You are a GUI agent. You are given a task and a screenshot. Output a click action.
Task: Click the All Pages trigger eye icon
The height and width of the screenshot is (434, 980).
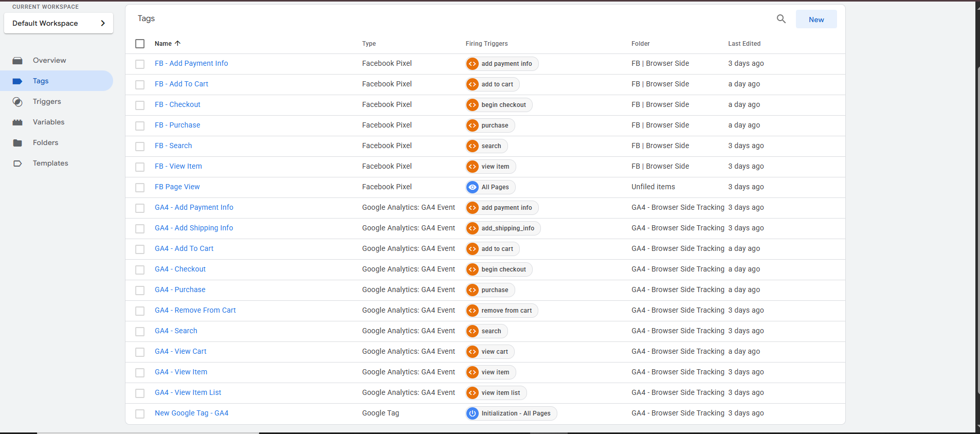pos(473,187)
